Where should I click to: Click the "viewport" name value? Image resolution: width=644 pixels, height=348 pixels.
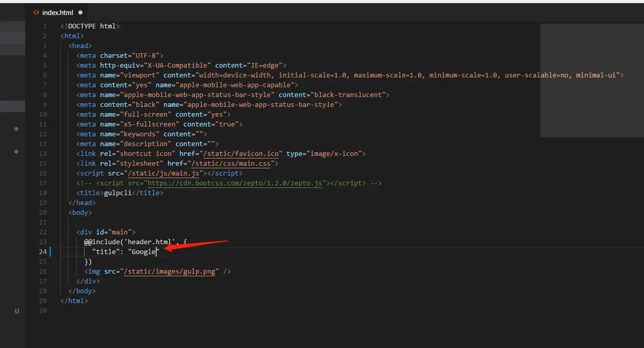(x=140, y=75)
